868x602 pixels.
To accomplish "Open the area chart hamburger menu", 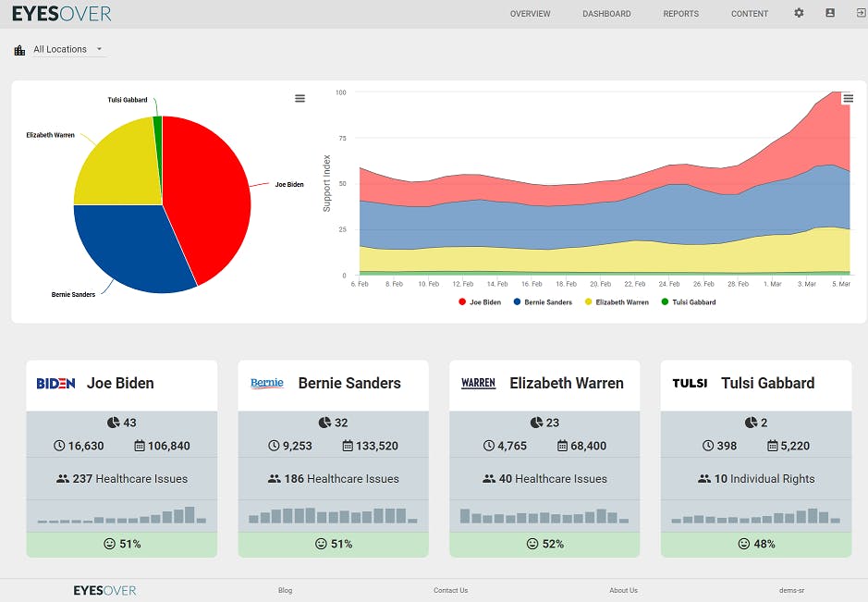I will [x=848, y=99].
